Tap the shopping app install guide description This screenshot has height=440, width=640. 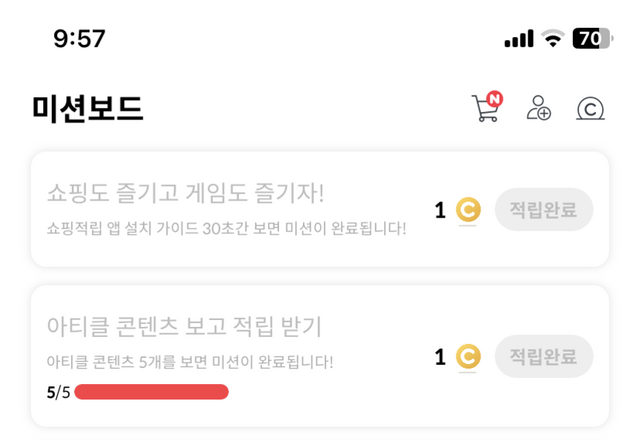[x=226, y=228]
